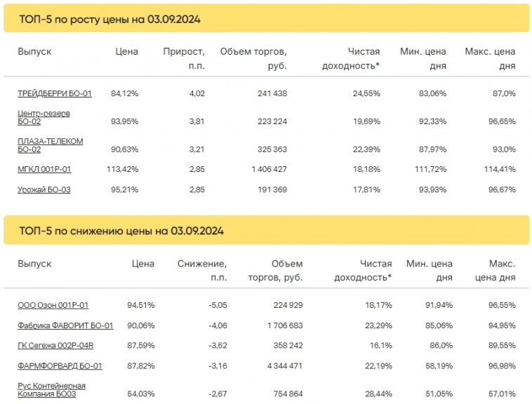The height and width of the screenshot is (404, 532).
Task: Select the -5,05 decline value cell
Action: click(x=215, y=305)
